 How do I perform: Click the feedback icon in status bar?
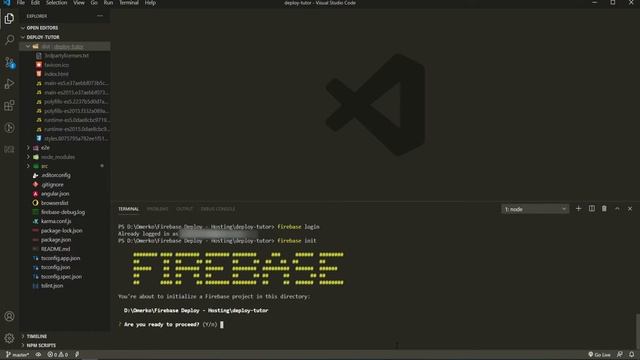tap(620, 355)
